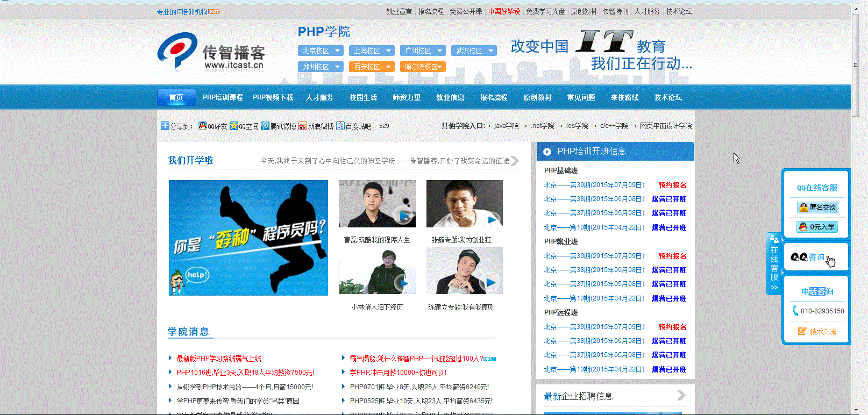868x415 pixels.
Task: Open the 武汉校区 dropdown
Action: tap(474, 51)
